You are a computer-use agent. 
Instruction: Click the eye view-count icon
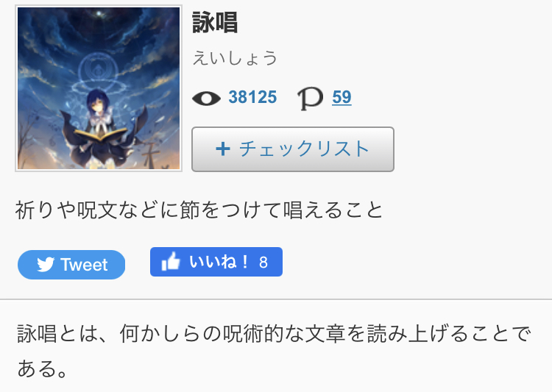coord(206,98)
